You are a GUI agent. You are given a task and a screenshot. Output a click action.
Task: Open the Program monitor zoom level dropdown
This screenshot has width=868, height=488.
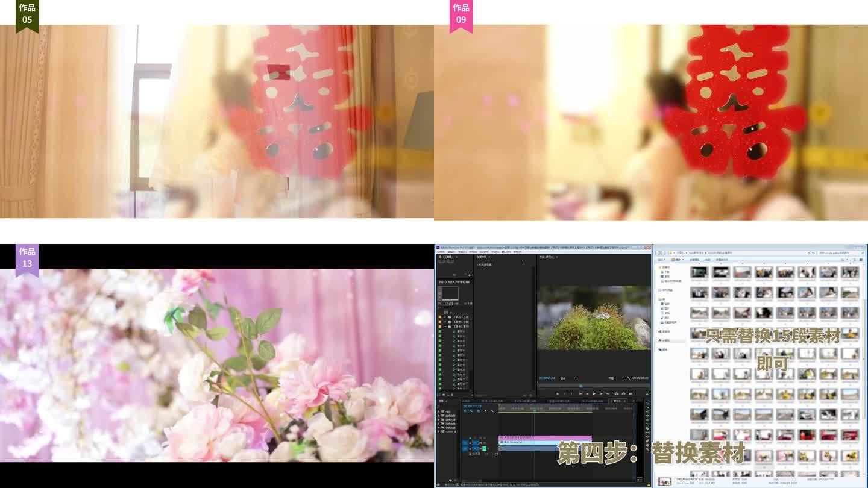(x=568, y=378)
